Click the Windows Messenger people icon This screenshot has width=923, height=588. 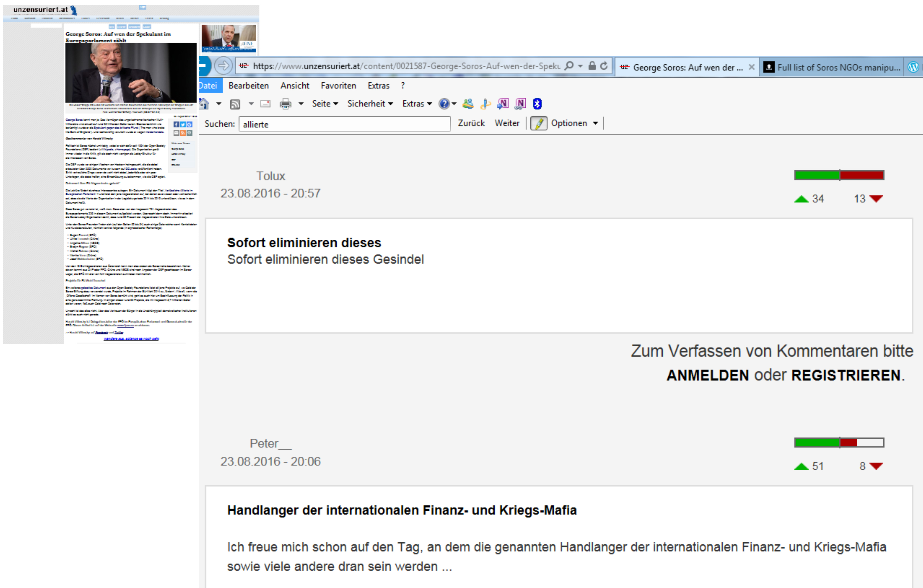[x=468, y=104]
